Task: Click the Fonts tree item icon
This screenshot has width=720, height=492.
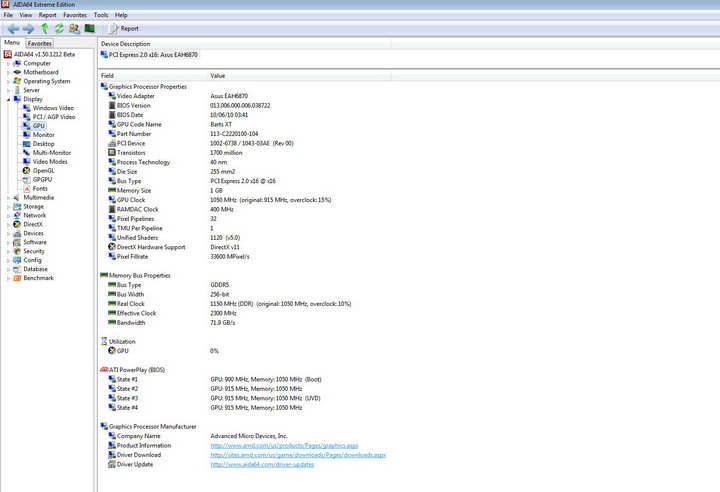Action: point(27,188)
